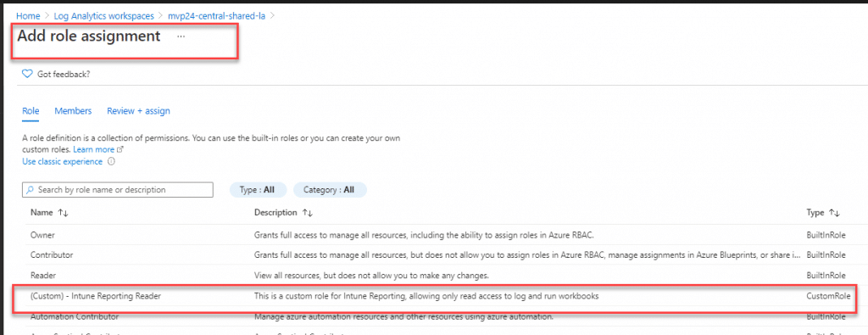Select the Role tab
Viewport: 868px width, 335px height.
[x=31, y=111]
